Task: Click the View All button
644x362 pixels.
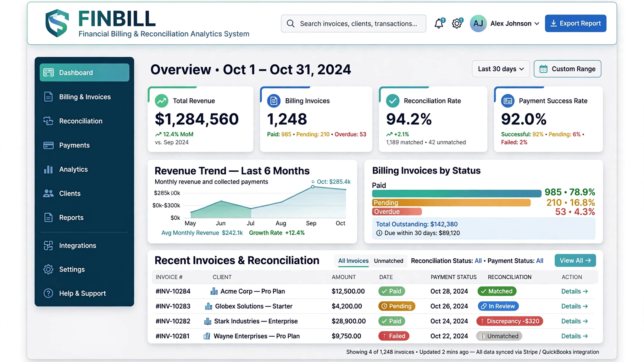Action: pos(575,261)
